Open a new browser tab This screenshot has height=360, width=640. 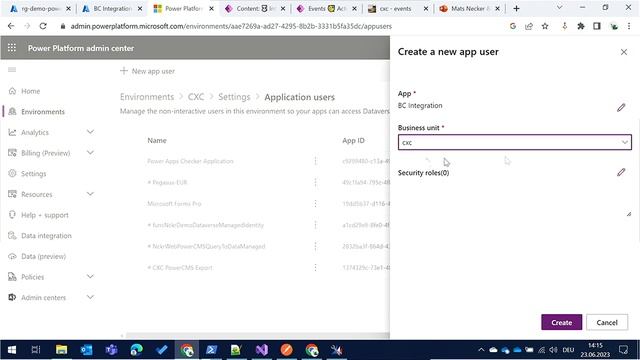(x=516, y=9)
